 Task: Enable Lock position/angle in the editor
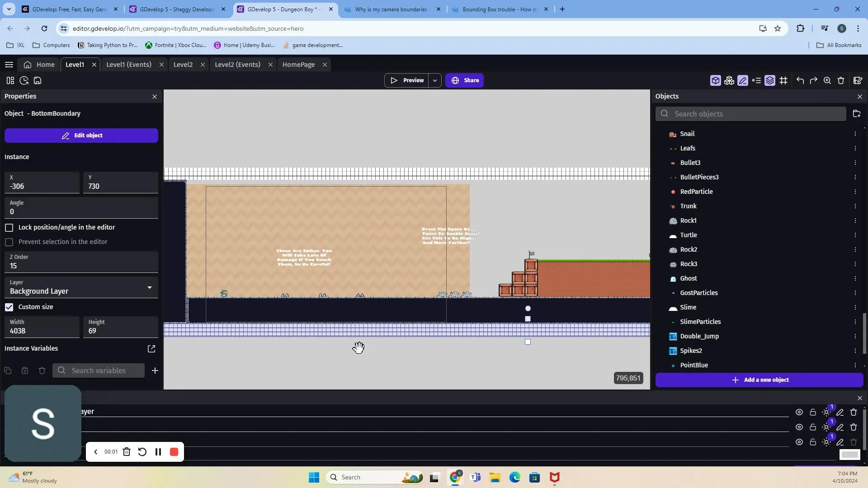coord(9,227)
